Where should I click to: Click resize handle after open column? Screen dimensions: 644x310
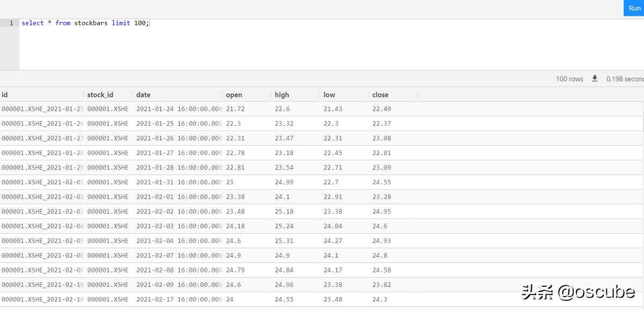[271, 95]
